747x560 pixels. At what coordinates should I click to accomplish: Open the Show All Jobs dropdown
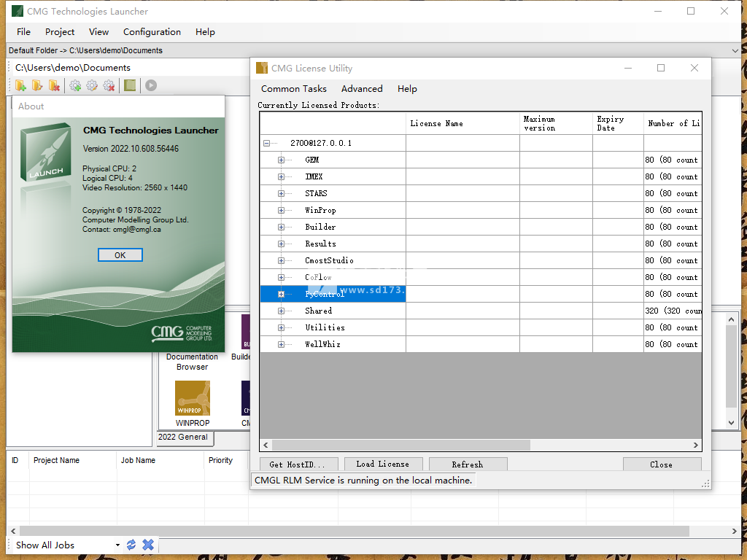tap(117, 545)
